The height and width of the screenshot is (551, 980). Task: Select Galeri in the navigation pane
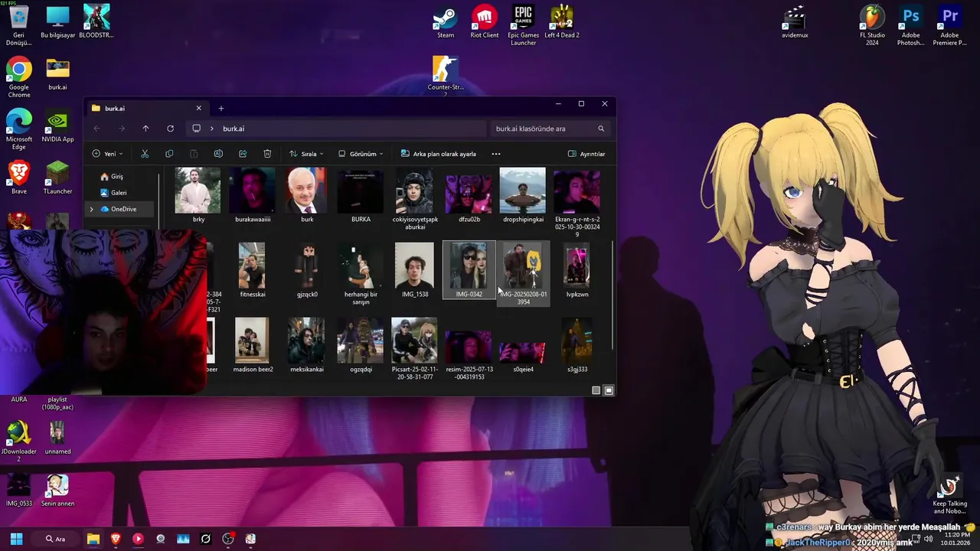pos(113,193)
